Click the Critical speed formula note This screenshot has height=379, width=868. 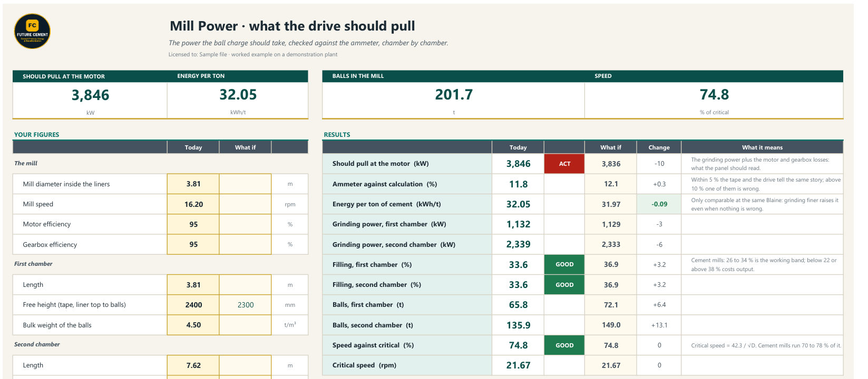click(x=766, y=346)
